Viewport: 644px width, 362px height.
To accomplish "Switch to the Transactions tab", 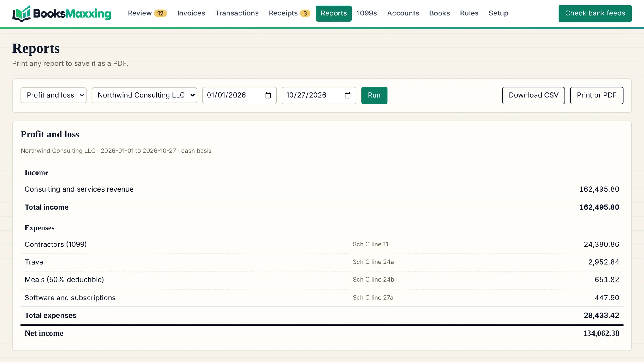I will (237, 13).
